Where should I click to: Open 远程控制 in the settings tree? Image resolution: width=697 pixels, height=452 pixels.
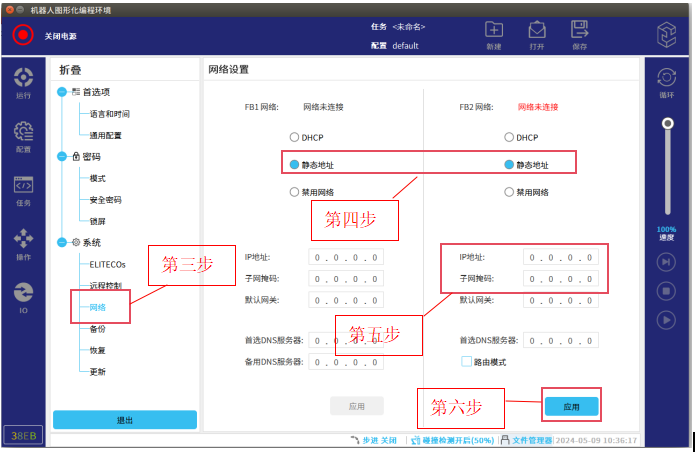[x=105, y=285]
